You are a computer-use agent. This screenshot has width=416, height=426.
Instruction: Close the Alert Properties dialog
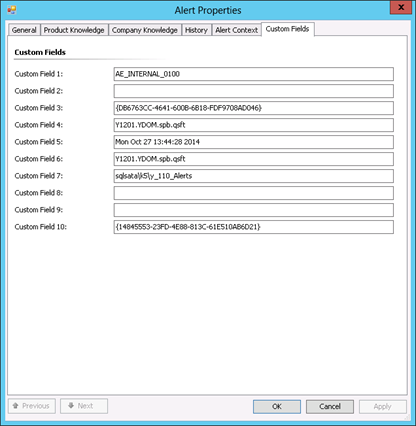pos(401,7)
